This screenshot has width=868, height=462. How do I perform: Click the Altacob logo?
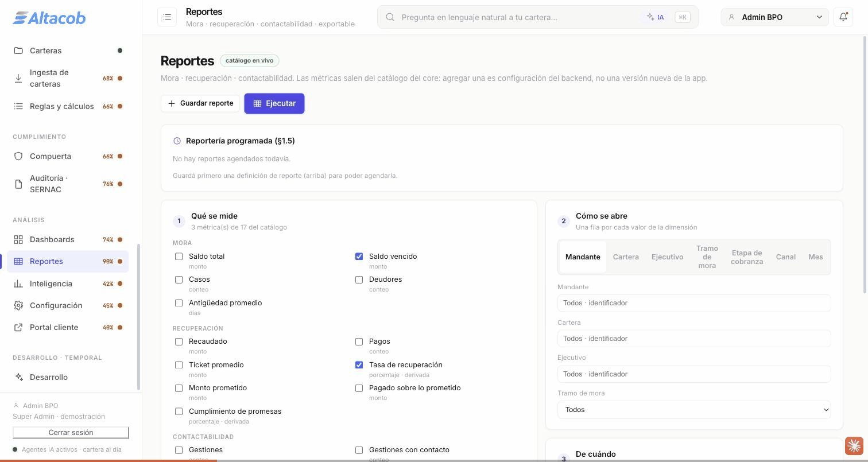(x=49, y=18)
